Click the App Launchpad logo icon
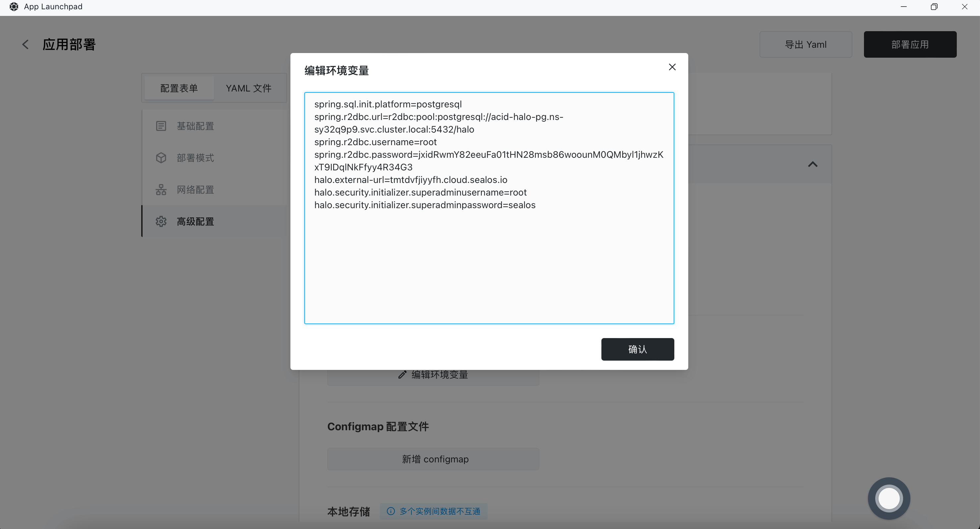 pos(14,7)
